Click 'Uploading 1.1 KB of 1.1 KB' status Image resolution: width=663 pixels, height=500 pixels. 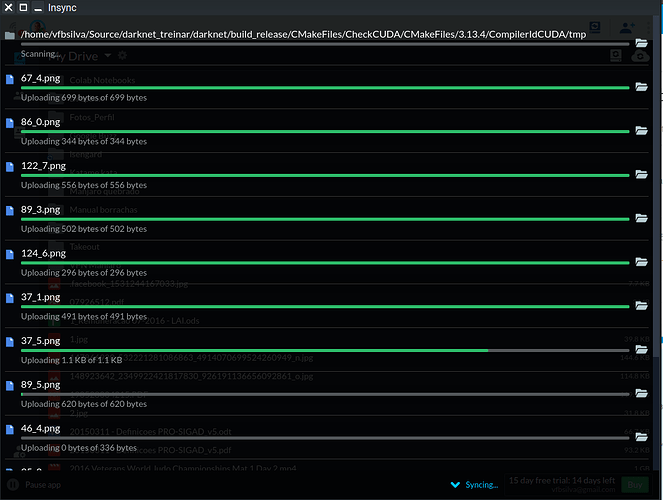click(x=71, y=360)
